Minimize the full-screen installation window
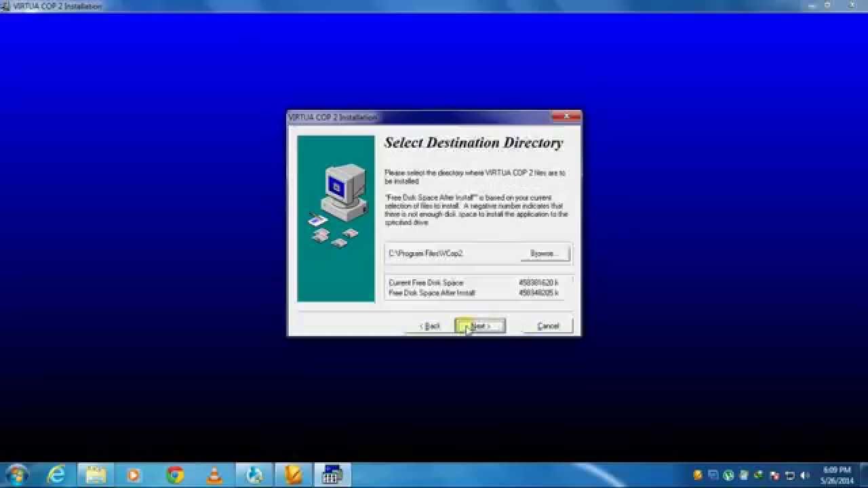The height and width of the screenshot is (488, 868). coord(812,5)
